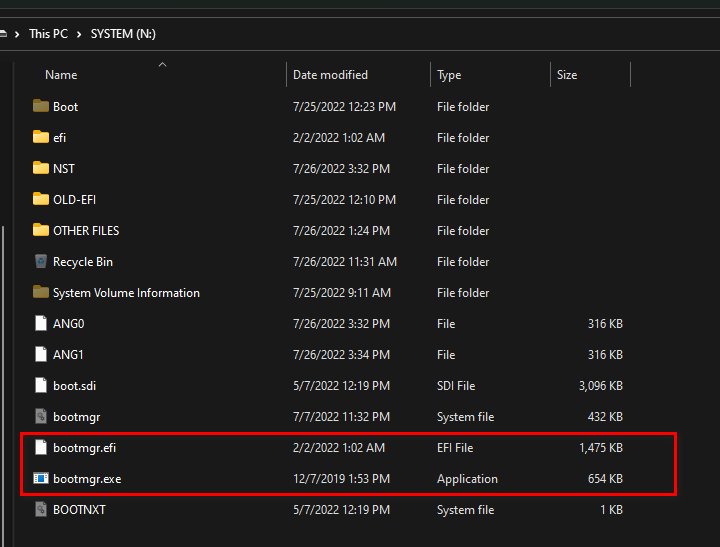This screenshot has height=547, width=720.
Task: Click the NST folder icon
Action: [x=41, y=169]
